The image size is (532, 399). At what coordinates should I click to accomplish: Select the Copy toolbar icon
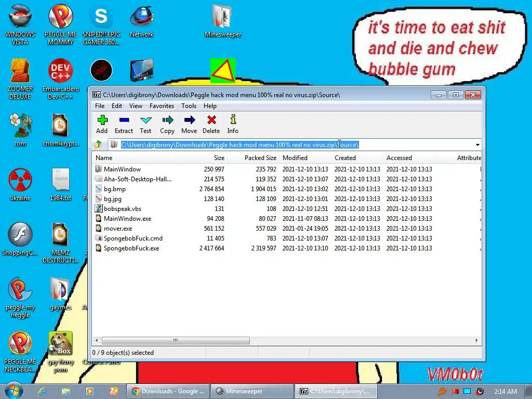coord(167,124)
